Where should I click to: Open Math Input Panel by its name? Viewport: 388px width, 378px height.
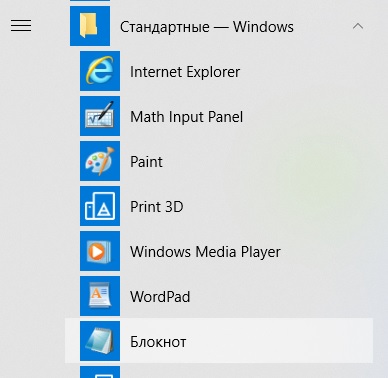187,117
